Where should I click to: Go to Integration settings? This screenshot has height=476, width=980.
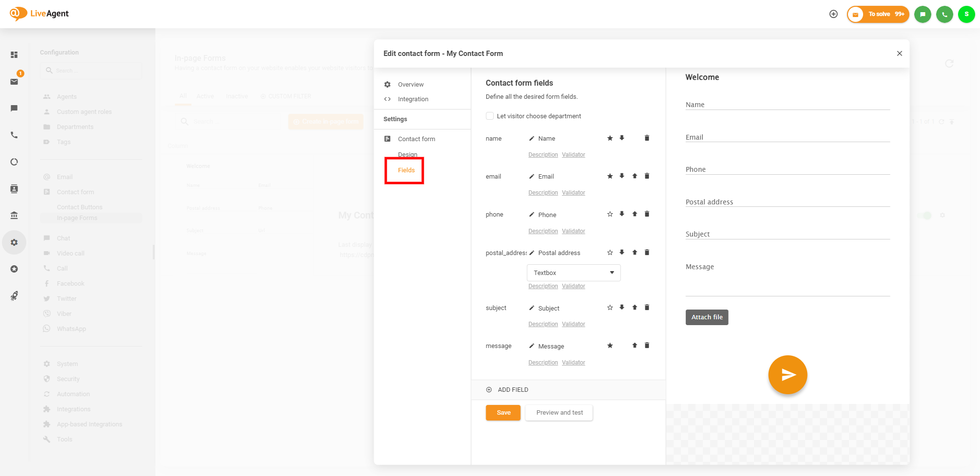coord(413,99)
